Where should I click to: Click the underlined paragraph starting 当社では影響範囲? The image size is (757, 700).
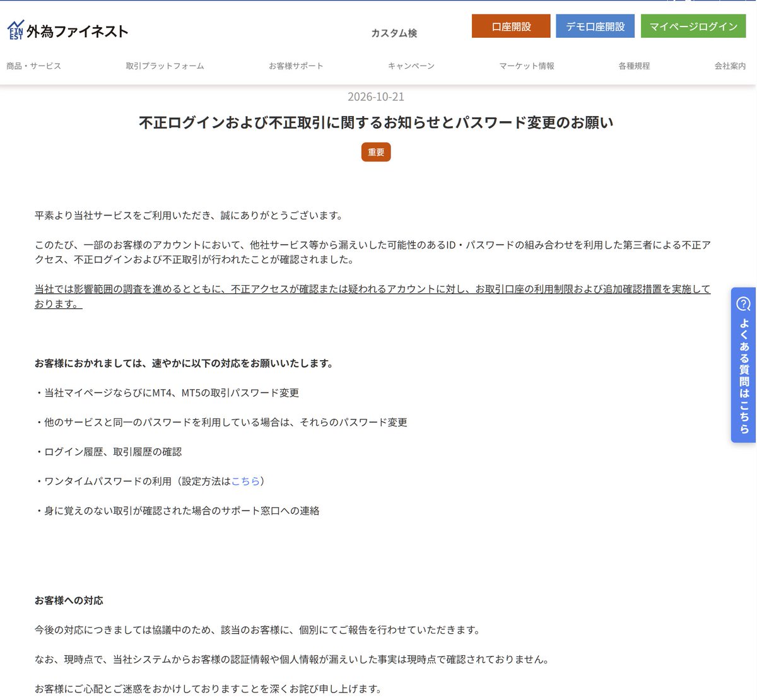click(x=372, y=296)
